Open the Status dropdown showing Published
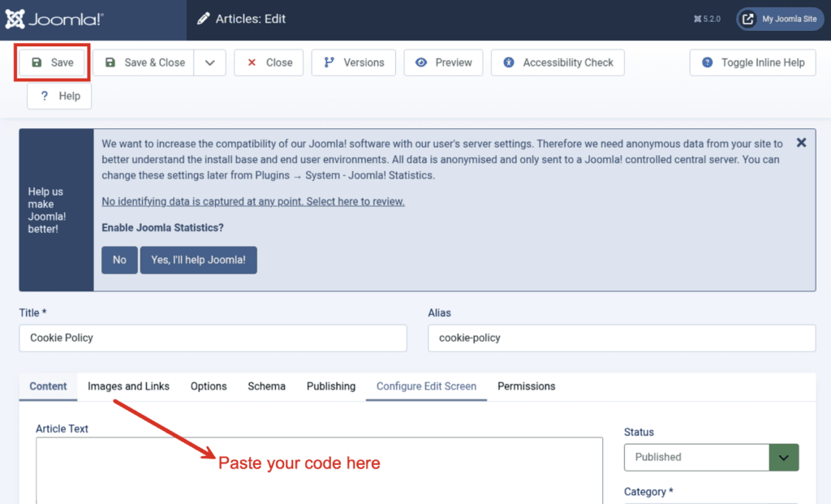 pyautogui.click(x=711, y=458)
